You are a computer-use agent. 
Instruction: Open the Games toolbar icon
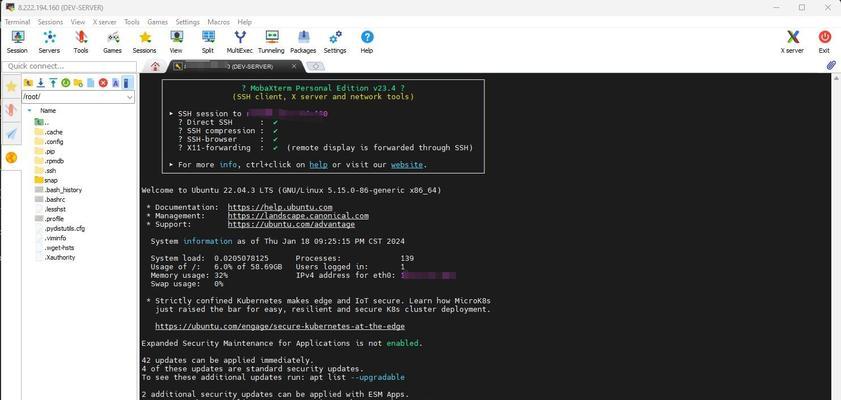pos(113,42)
